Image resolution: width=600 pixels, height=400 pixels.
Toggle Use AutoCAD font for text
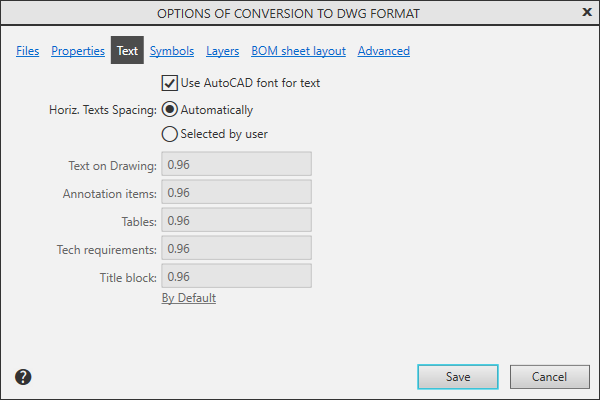click(x=170, y=83)
